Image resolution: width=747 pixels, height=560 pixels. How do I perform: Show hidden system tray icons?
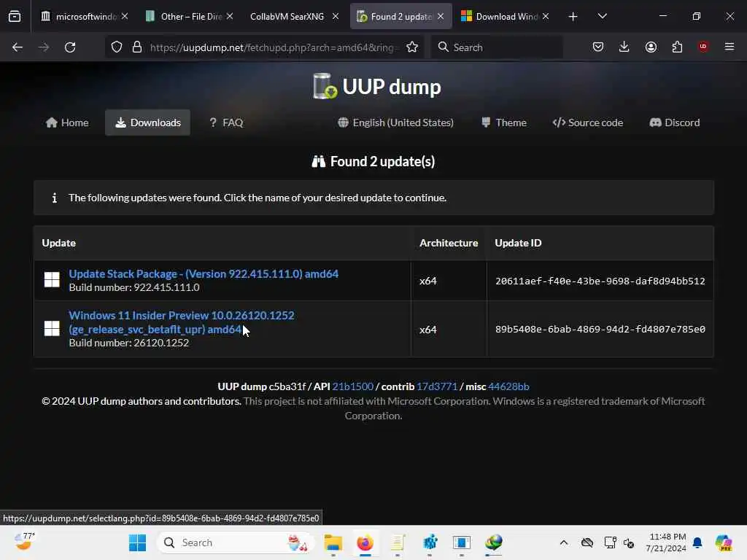pos(564,542)
